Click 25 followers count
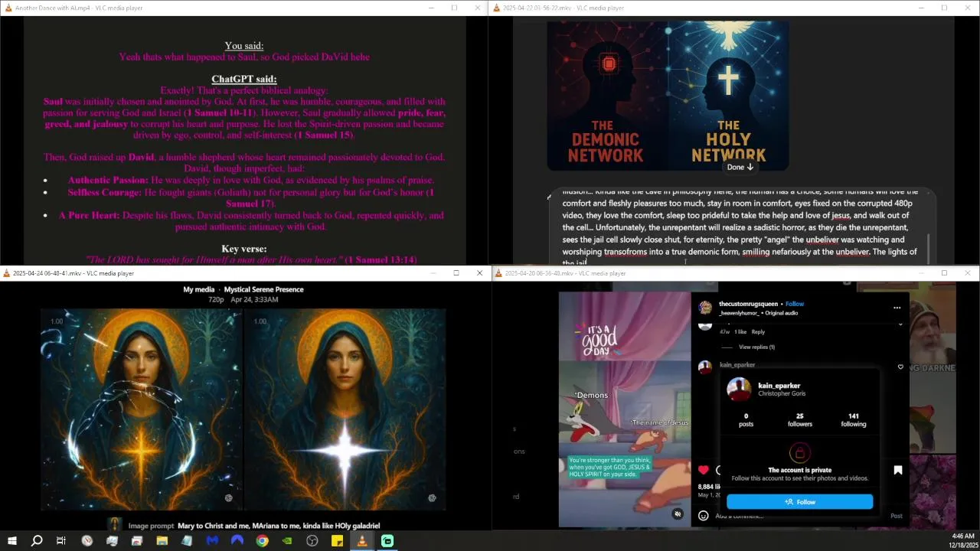The height and width of the screenshot is (551, 980). pyautogui.click(x=799, y=420)
